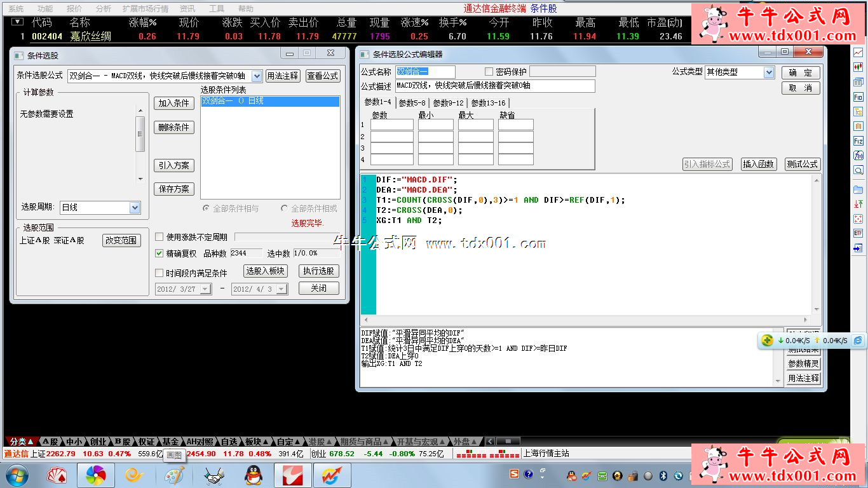
Task: Open the orange document icon in sidebar
Action: pos(858,126)
